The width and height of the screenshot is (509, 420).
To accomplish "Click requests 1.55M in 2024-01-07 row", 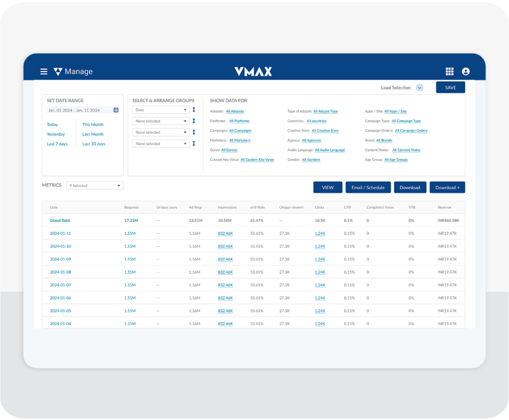I will (130, 285).
